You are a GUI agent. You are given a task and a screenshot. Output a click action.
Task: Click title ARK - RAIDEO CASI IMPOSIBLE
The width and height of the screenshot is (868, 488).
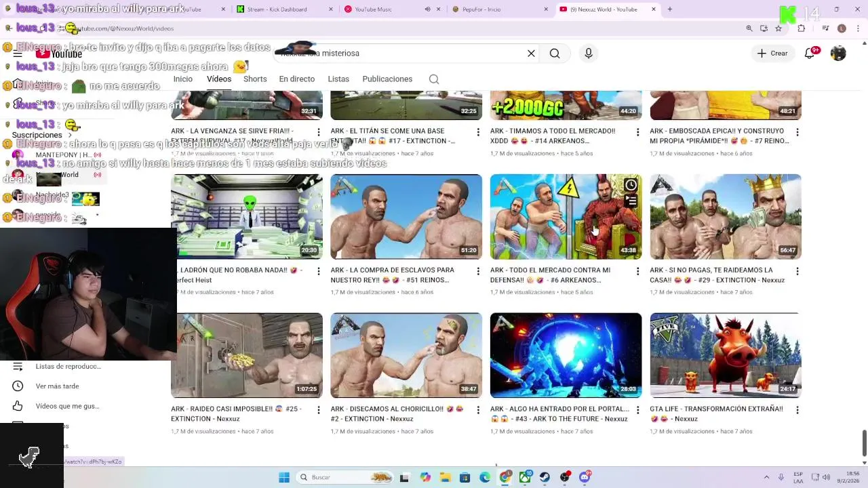tap(236, 414)
